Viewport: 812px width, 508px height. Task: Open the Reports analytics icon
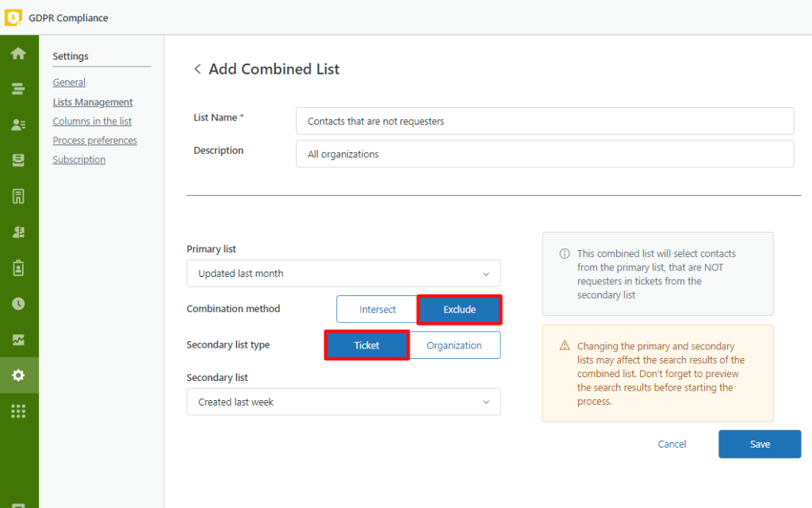click(x=19, y=338)
